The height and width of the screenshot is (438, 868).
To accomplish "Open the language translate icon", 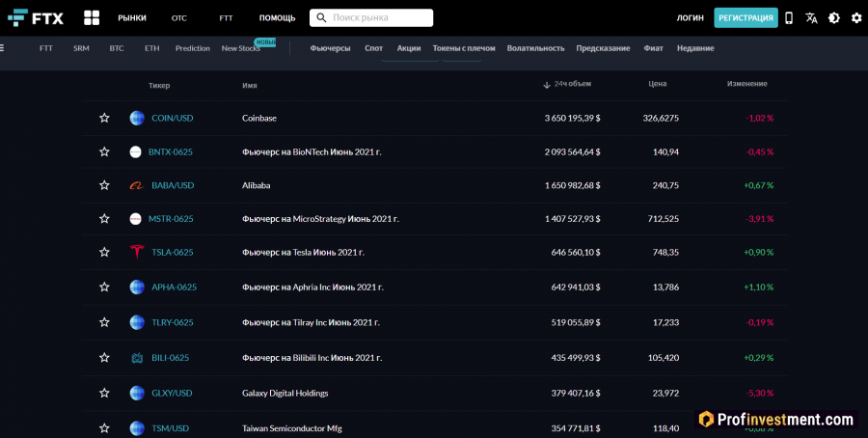I will click(811, 17).
